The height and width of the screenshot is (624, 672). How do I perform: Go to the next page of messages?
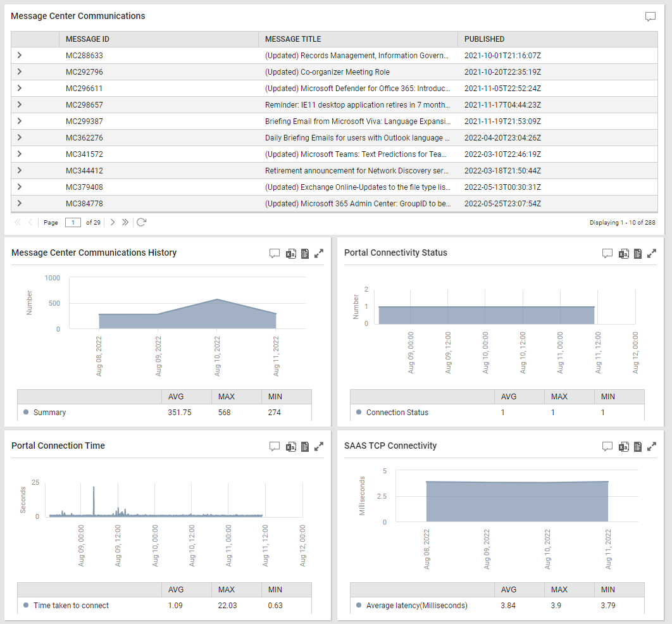112,222
